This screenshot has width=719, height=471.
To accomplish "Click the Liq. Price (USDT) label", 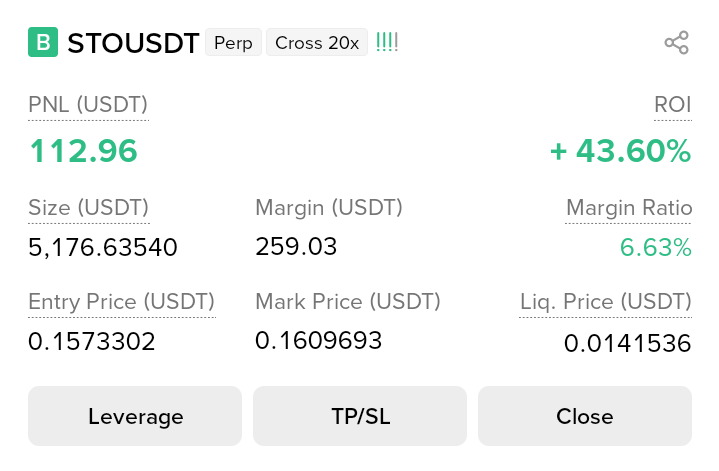I will [605, 302].
